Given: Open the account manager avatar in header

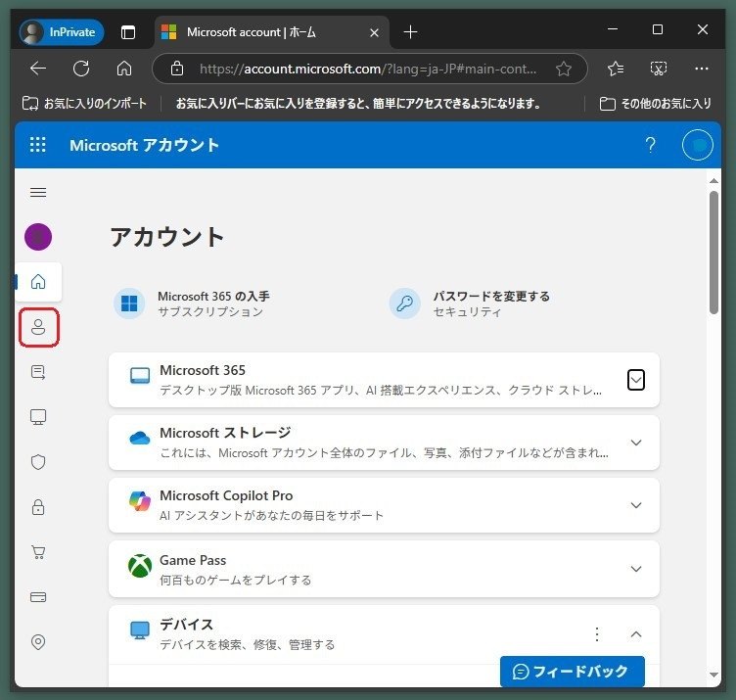Looking at the screenshot, I should coord(698,145).
